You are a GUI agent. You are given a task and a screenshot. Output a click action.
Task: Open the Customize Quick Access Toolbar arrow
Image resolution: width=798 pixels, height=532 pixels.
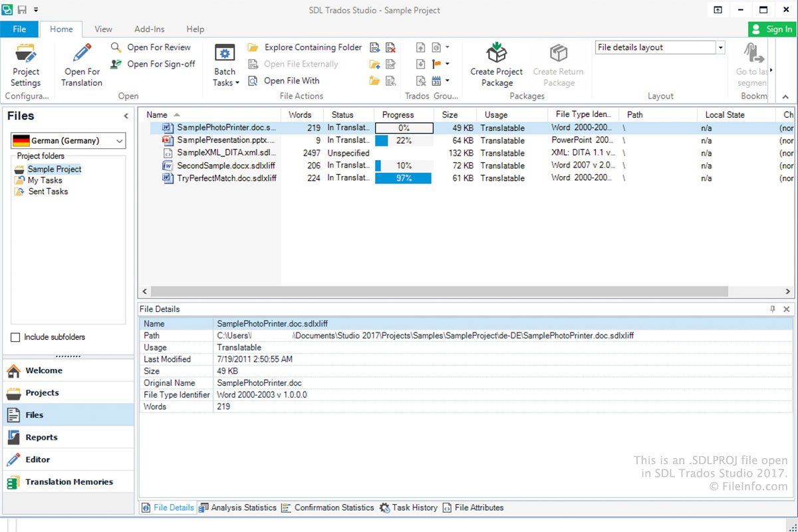(36, 10)
